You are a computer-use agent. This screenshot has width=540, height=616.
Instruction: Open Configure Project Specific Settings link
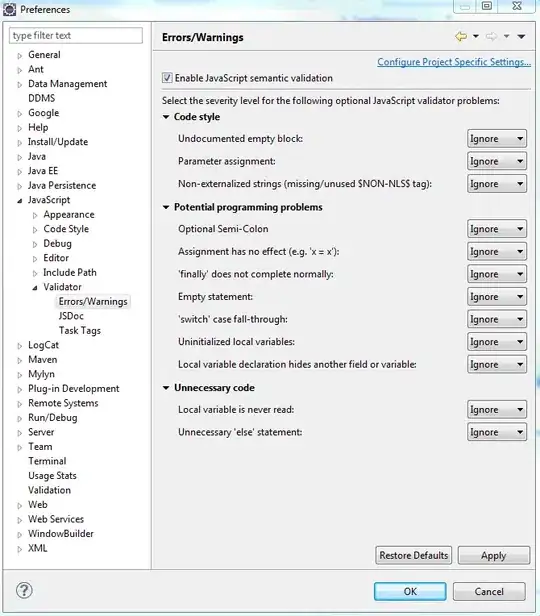point(454,62)
